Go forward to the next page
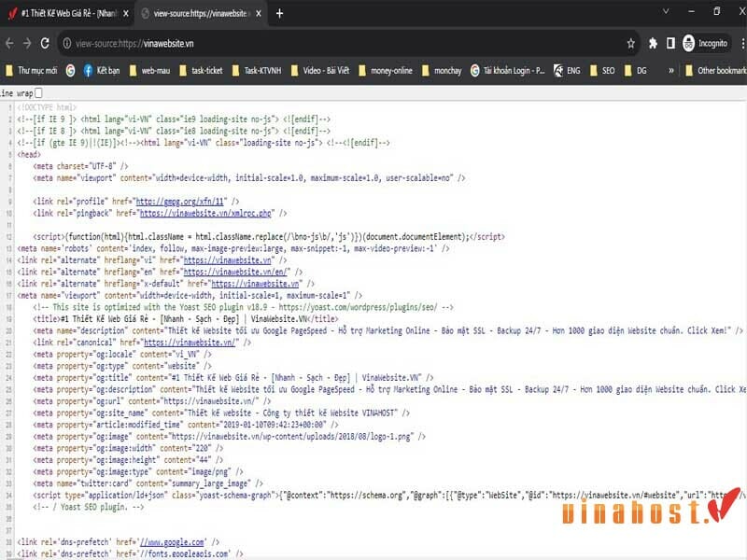This screenshot has width=747, height=560. click(27, 43)
